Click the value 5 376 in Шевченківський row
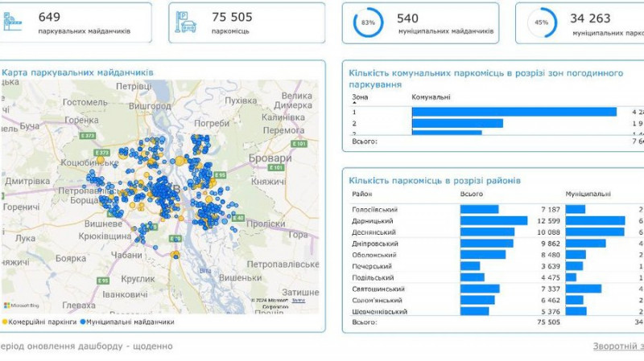Viewport: 644px width, 361px height. (x=551, y=311)
